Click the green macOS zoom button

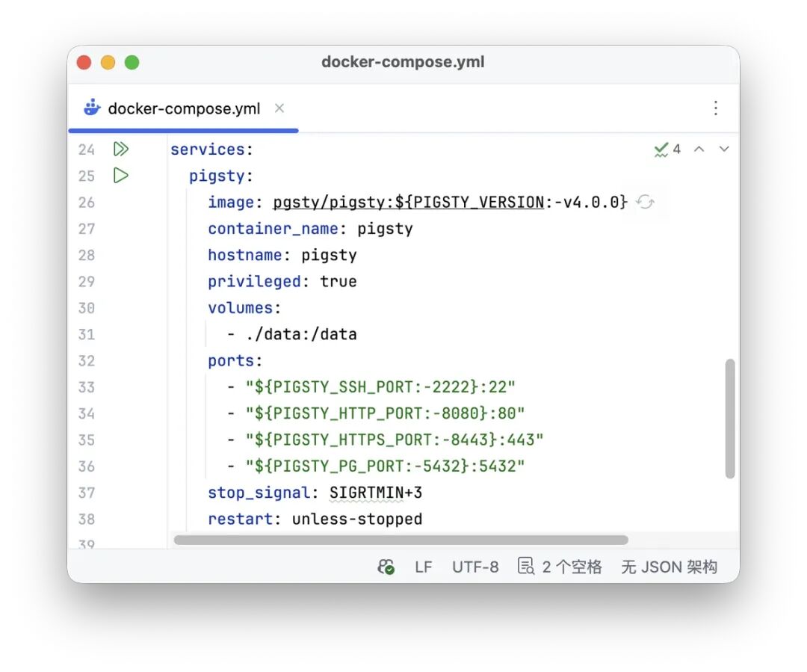(132, 62)
